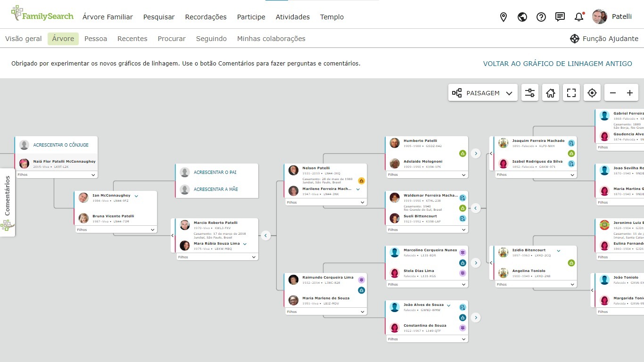Open the PAISAGEM view dropdown
This screenshot has height=362, width=644.
tap(483, 93)
